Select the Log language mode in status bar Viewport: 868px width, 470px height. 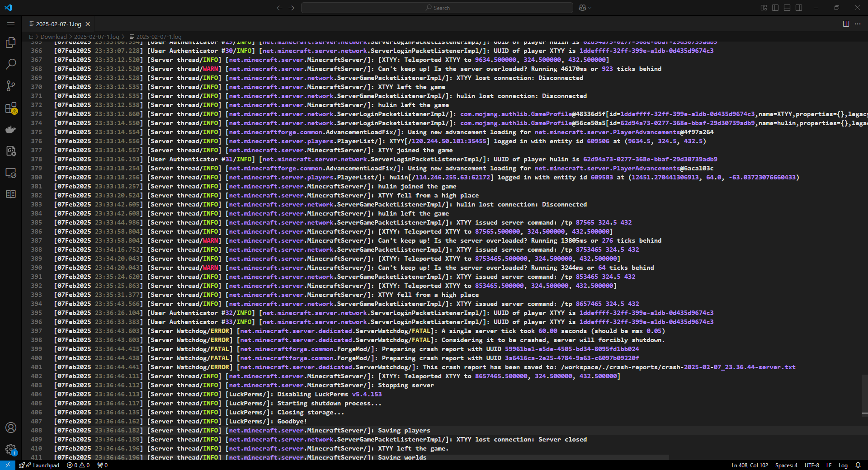[843, 465]
